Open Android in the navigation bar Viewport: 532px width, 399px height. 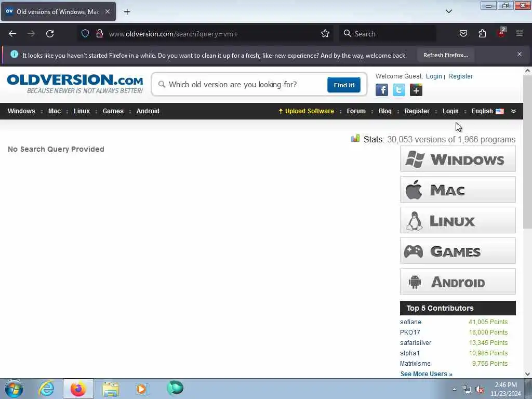coord(148,111)
